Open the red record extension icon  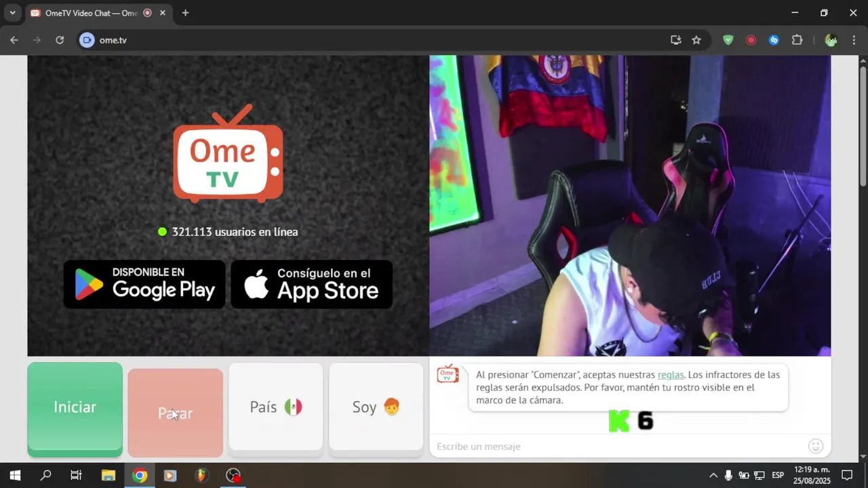[x=751, y=40]
